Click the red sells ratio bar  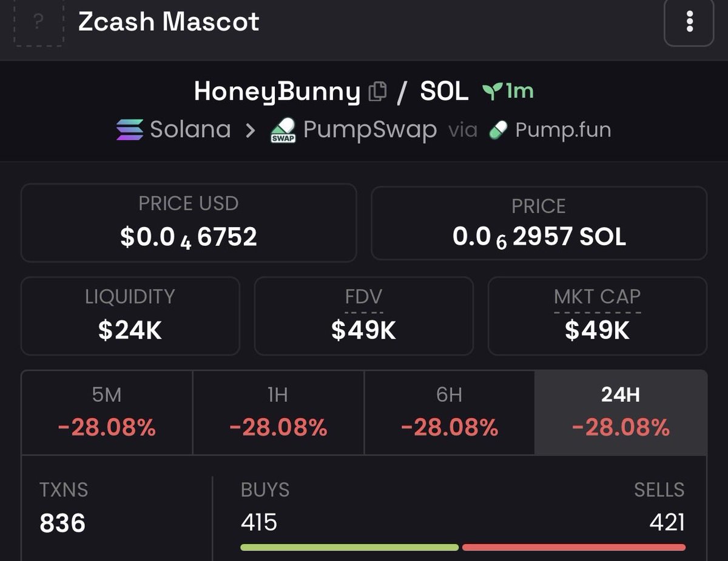[x=573, y=547]
